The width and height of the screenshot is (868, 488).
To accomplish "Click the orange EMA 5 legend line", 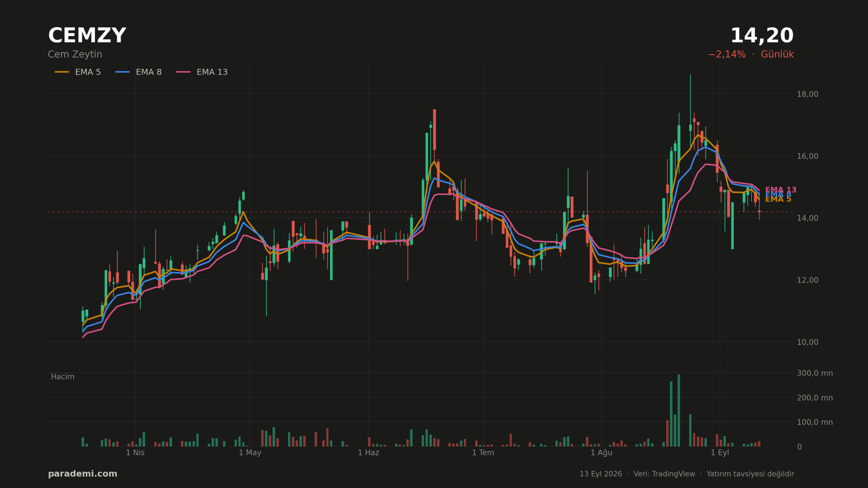I will pyautogui.click(x=62, y=72).
